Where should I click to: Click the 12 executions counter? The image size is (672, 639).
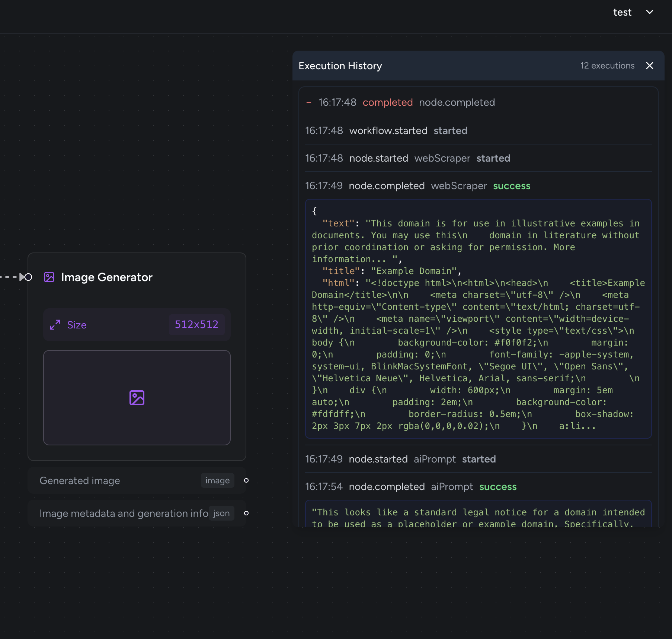pyautogui.click(x=607, y=66)
